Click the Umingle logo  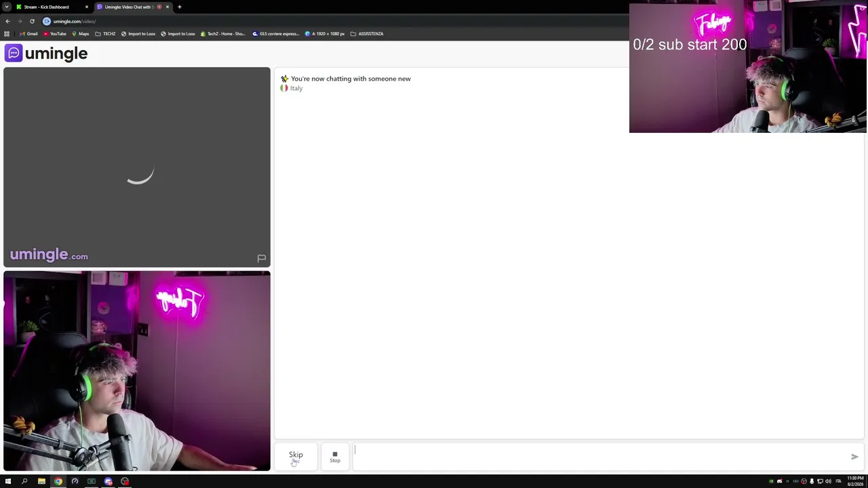[x=46, y=53]
